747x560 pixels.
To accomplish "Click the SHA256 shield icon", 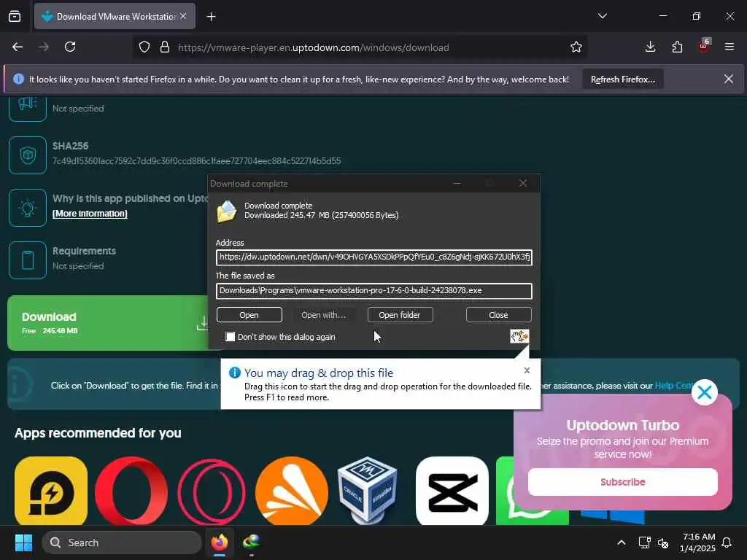I will tap(28, 155).
